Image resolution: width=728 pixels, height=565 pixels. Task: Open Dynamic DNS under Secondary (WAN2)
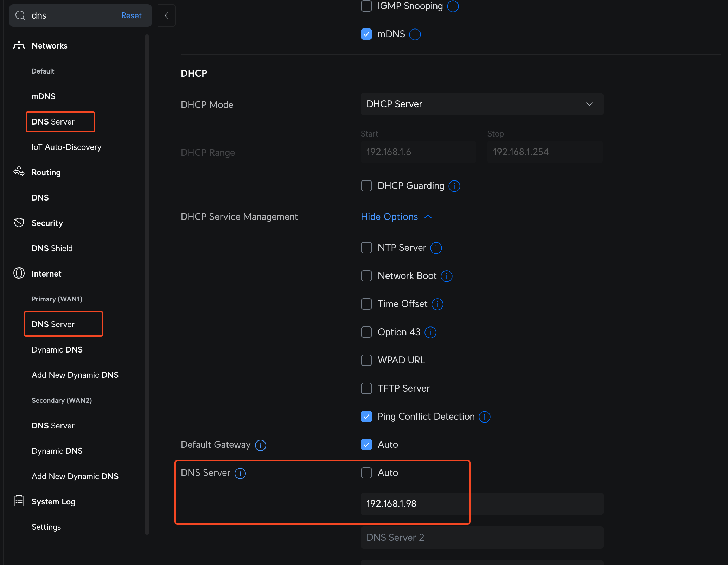pos(57,451)
